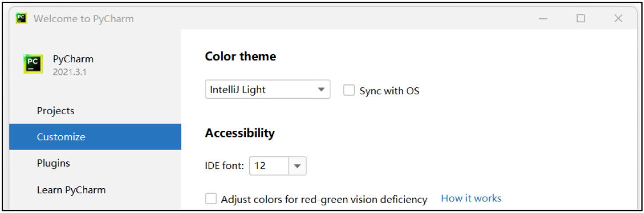The image size is (644, 213).
Task: Click the Accessibility heading
Action: [240, 133]
